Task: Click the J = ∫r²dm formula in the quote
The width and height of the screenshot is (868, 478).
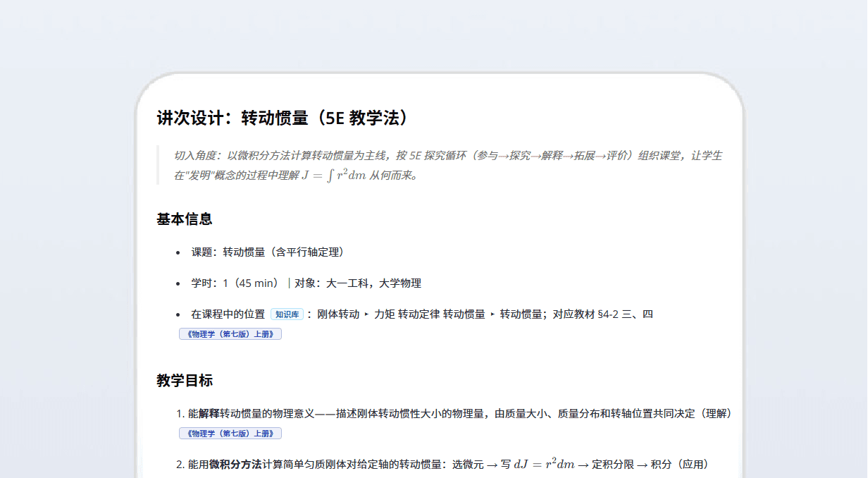Action: [x=334, y=176]
